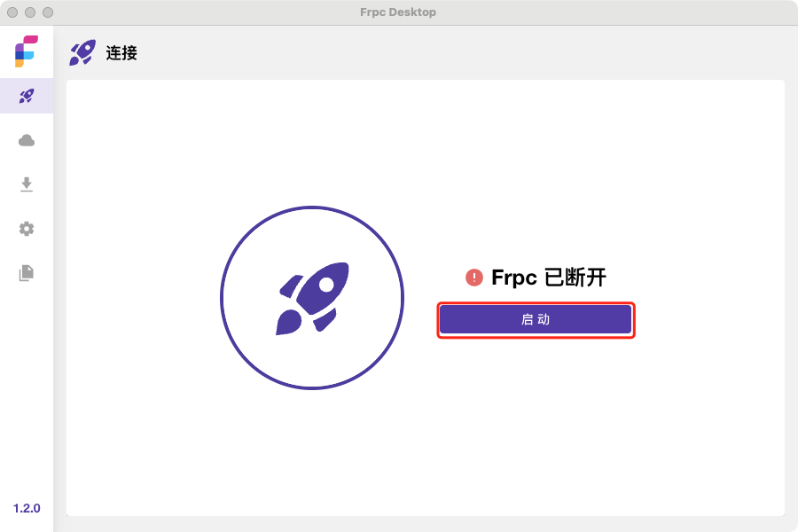The width and height of the screenshot is (798, 532).
Task: Close the Frpc Desktop window
Action: [x=12, y=12]
